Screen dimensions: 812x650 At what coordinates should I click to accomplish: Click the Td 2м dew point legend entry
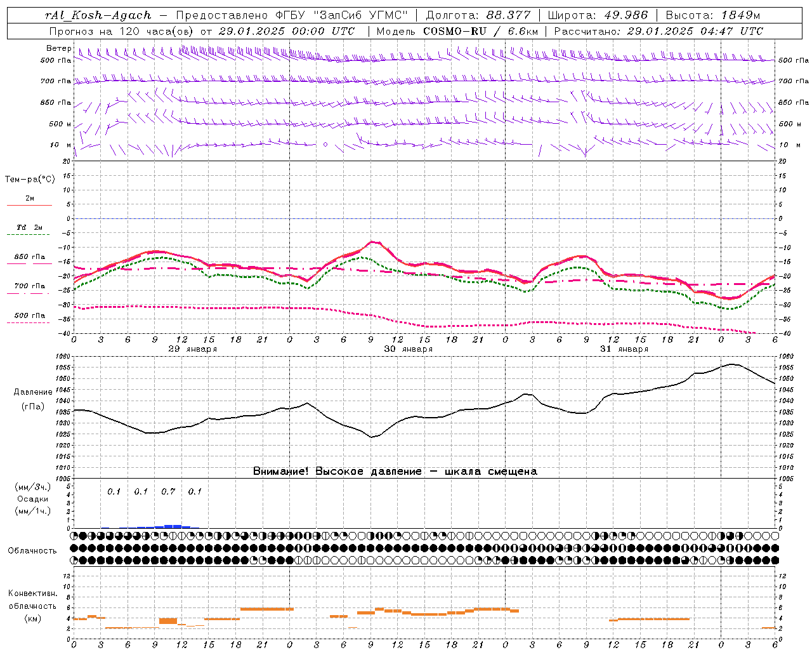(29, 230)
